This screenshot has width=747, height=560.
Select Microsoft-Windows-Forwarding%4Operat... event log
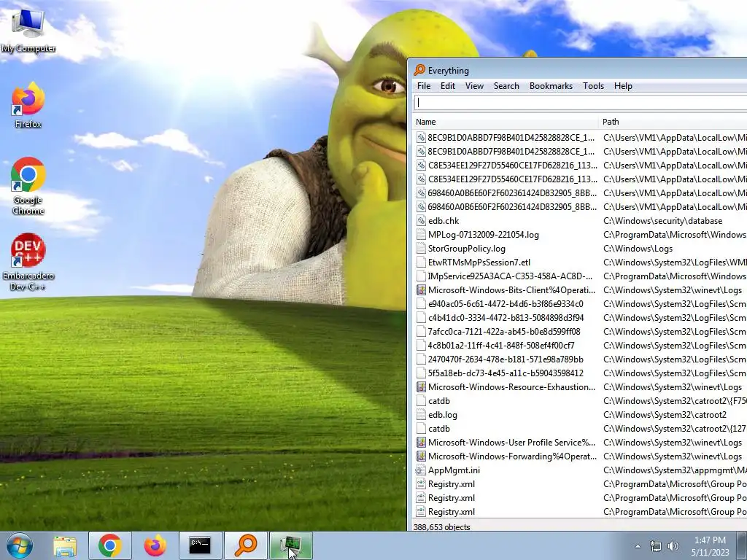point(580,456)
